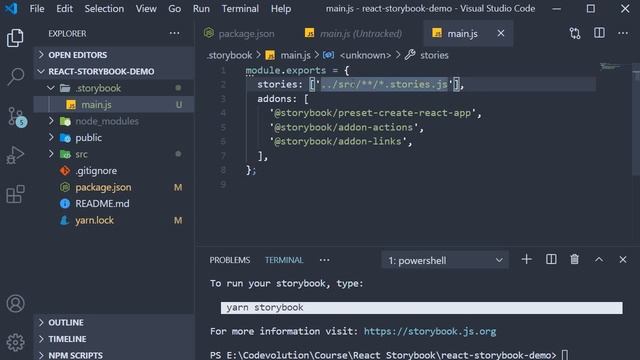Kill terminal with trash icon

[575, 259]
